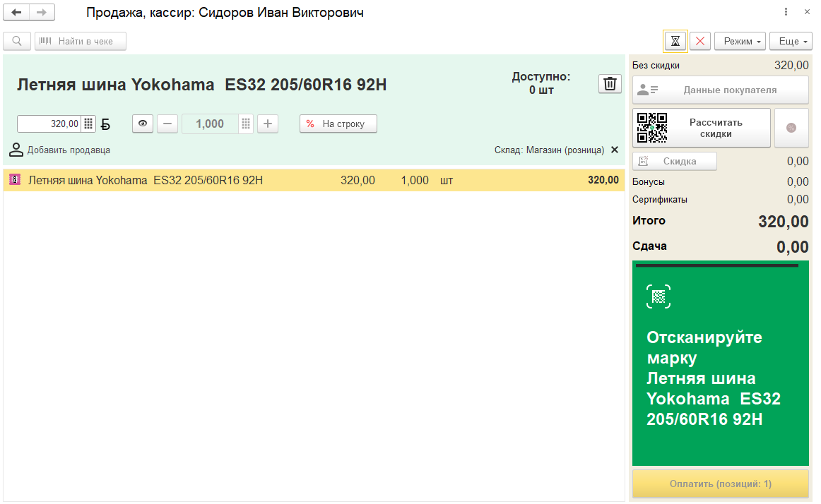Click the hourglass deferred receipt icon
The height and width of the screenshot is (504, 821).
coord(675,41)
